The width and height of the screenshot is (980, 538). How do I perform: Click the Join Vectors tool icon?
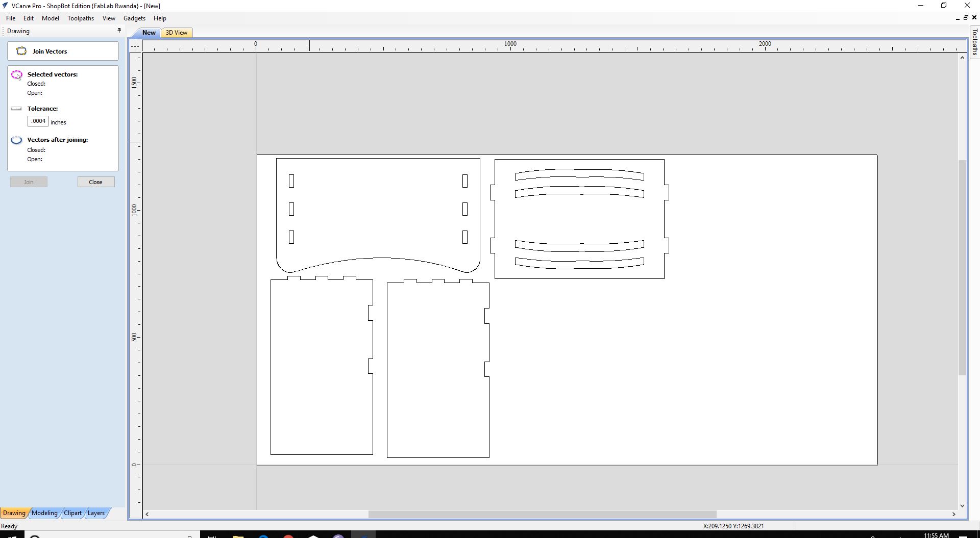[21, 51]
